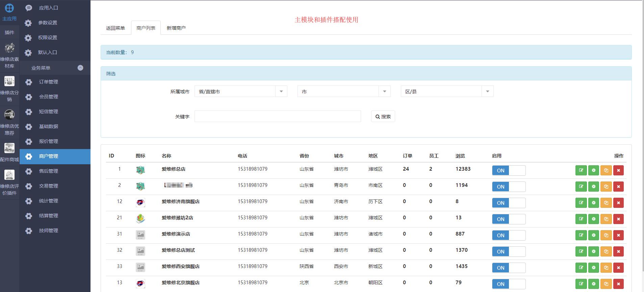Click edit icon for 爱维修济南旗舰店
This screenshot has height=292, width=644.
(x=581, y=203)
